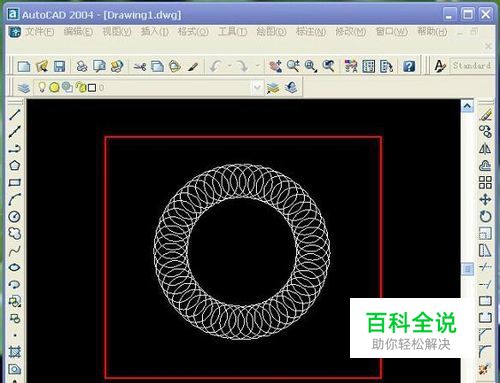Select the Rectangle draw tool
The height and width of the screenshot is (383, 500).
pyautogui.click(x=14, y=183)
